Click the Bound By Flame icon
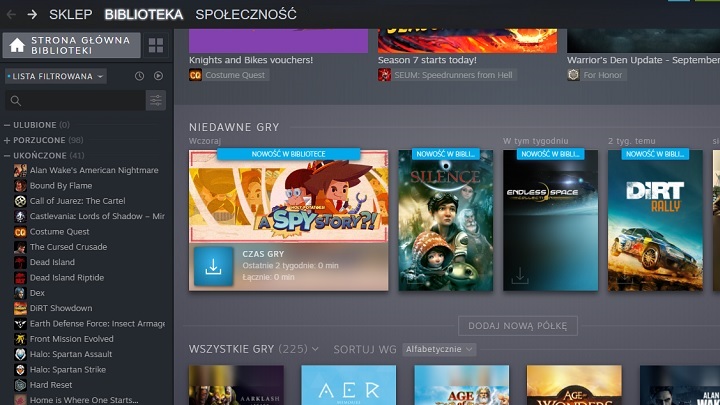This screenshot has width=720, height=405. click(20, 186)
